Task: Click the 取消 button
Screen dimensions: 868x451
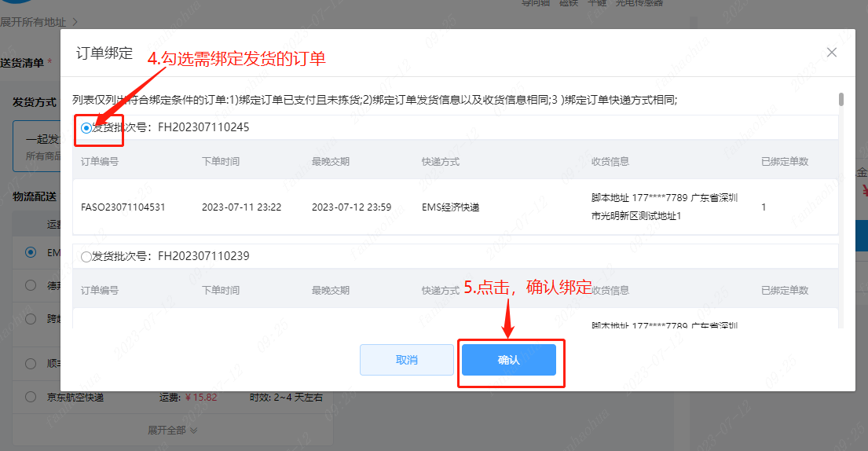Action: (407, 360)
